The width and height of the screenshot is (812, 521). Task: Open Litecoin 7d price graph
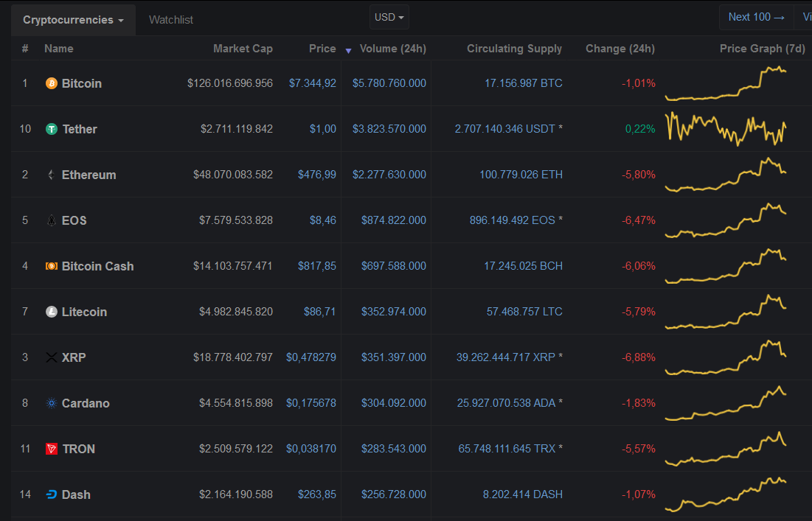pyautogui.click(x=726, y=312)
